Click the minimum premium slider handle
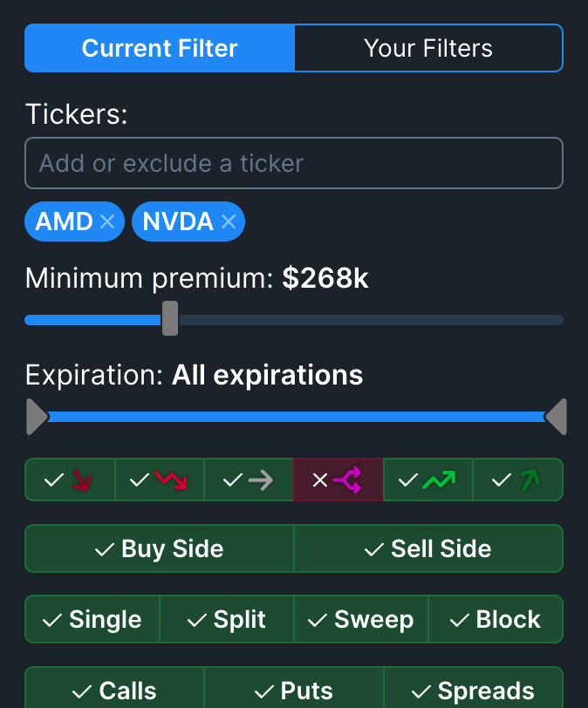588x708 pixels. click(x=171, y=319)
